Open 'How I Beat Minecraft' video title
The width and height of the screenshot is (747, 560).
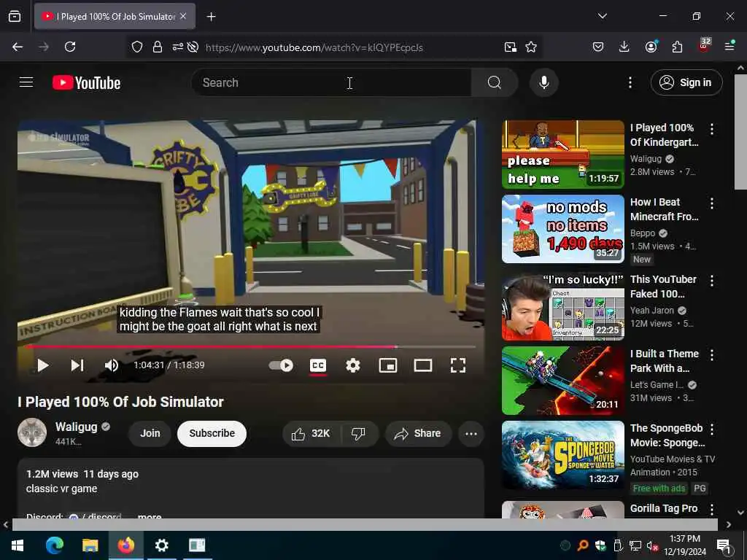point(664,209)
